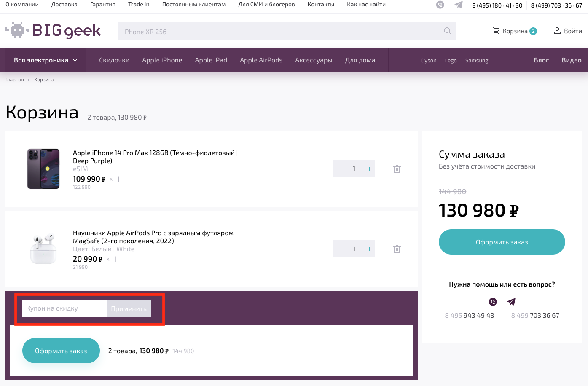Open Apple iPhone 14 Pro Max title link
Viewport: 588px width, 386px height.
(155, 157)
